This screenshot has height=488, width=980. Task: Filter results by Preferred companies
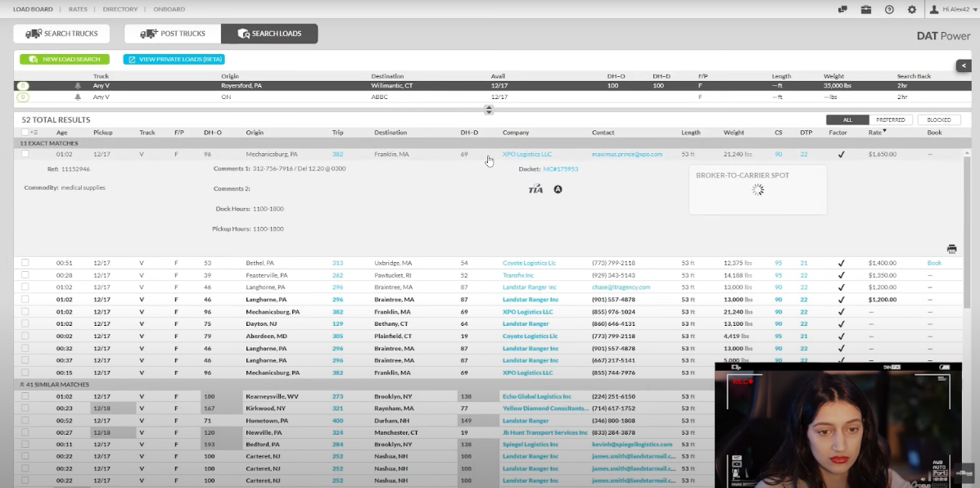coord(890,120)
